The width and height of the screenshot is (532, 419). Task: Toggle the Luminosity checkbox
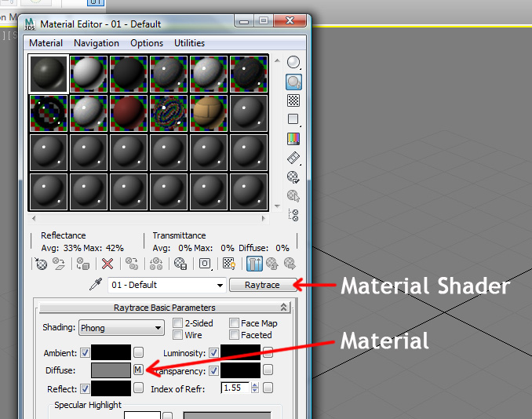213,353
